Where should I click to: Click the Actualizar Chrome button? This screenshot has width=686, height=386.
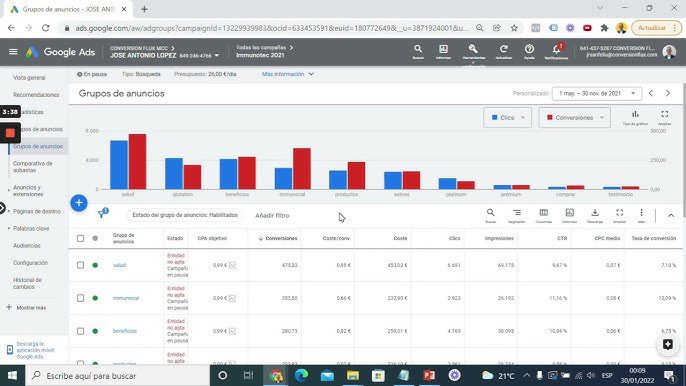pyautogui.click(x=657, y=28)
